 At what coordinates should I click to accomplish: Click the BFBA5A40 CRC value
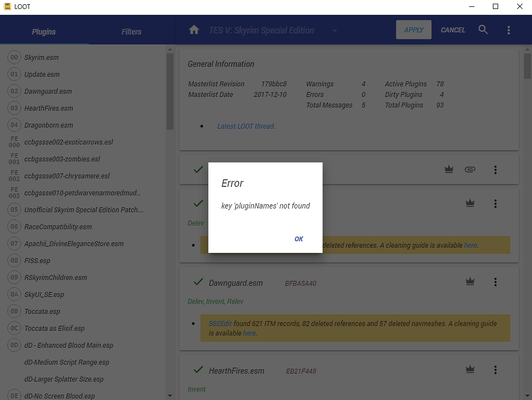pos(300,284)
